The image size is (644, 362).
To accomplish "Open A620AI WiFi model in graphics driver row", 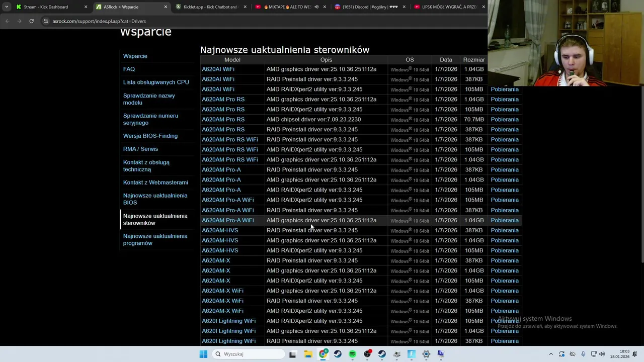I will coord(218,69).
